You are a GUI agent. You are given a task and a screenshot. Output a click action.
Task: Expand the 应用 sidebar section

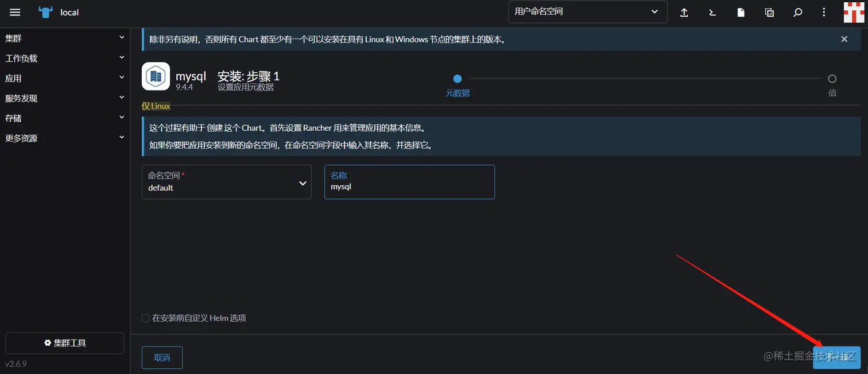[65, 78]
